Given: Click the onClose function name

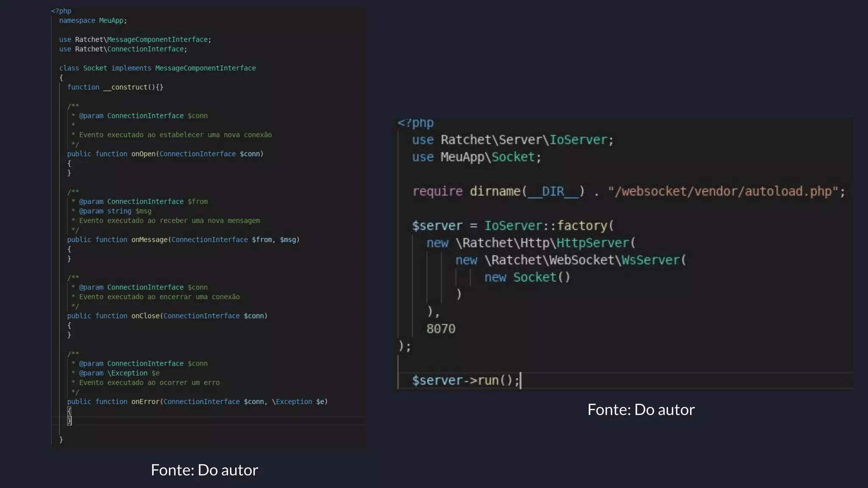Looking at the screenshot, I should (145, 316).
